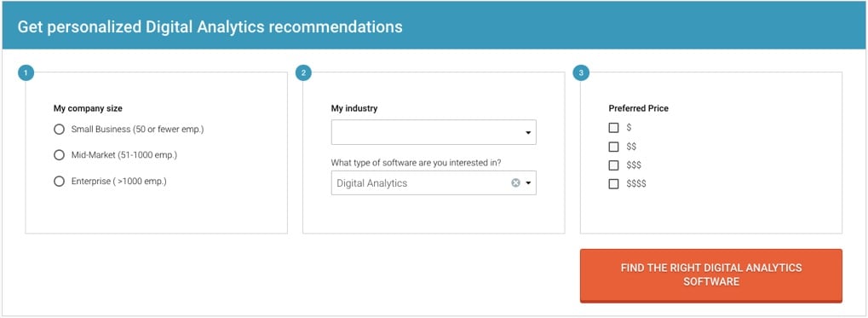This screenshot has width=868, height=318.
Task: Select Small Business company size option
Action: click(x=60, y=129)
